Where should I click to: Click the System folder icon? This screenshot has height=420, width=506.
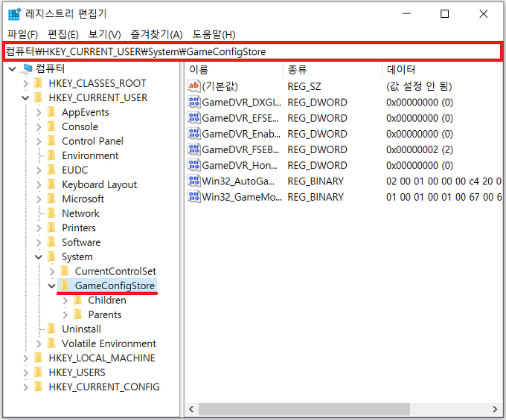51,256
